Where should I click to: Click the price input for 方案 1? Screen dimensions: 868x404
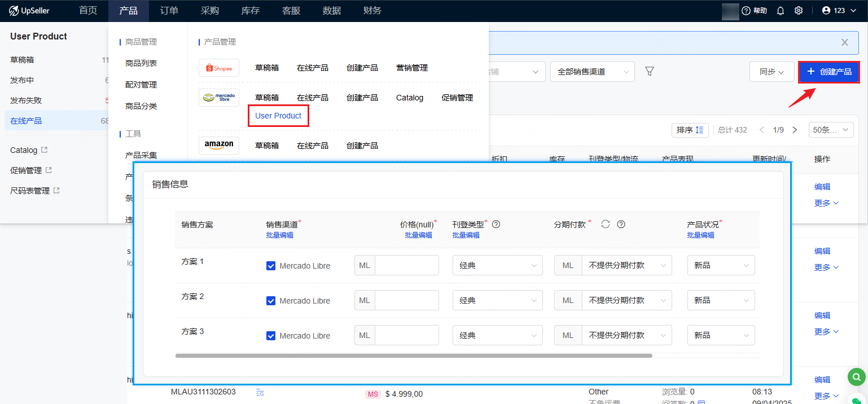click(x=407, y=265)
